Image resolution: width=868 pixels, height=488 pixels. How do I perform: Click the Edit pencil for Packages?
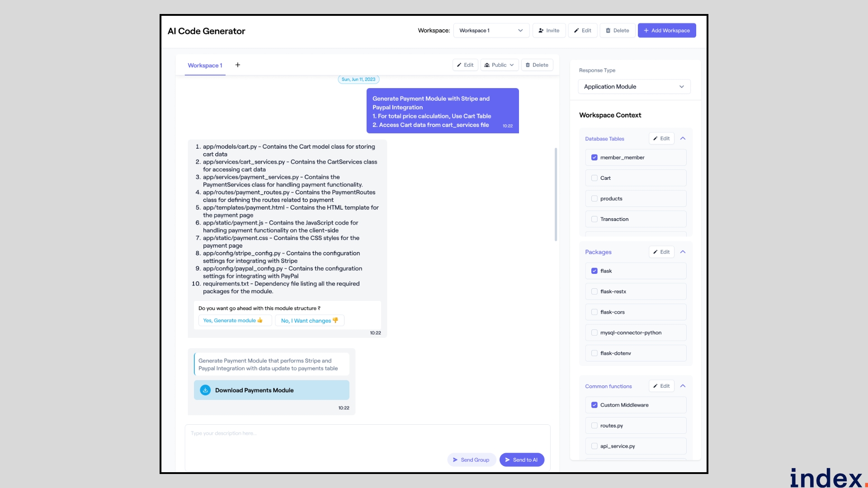(661, 252)
